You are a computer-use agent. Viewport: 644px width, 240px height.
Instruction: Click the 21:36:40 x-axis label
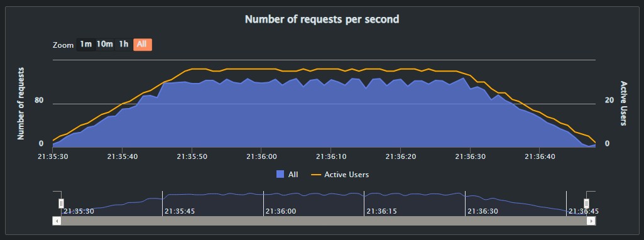pyautogui.click(x=540, y=156)
